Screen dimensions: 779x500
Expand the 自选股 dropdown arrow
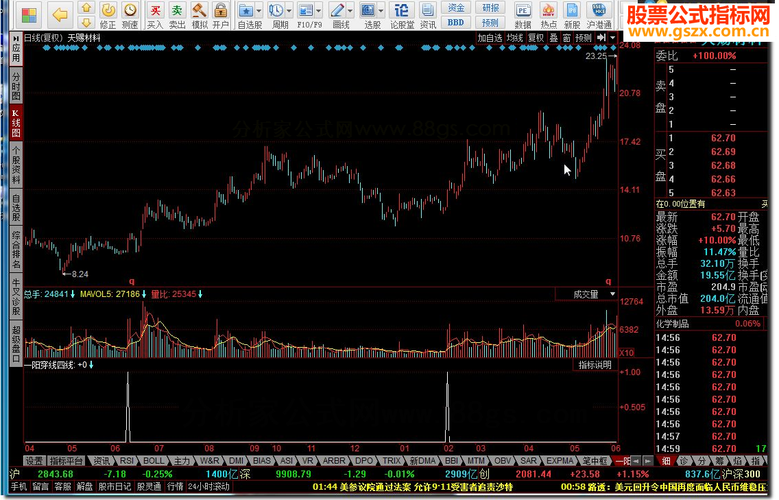click(x=259, y=11)
